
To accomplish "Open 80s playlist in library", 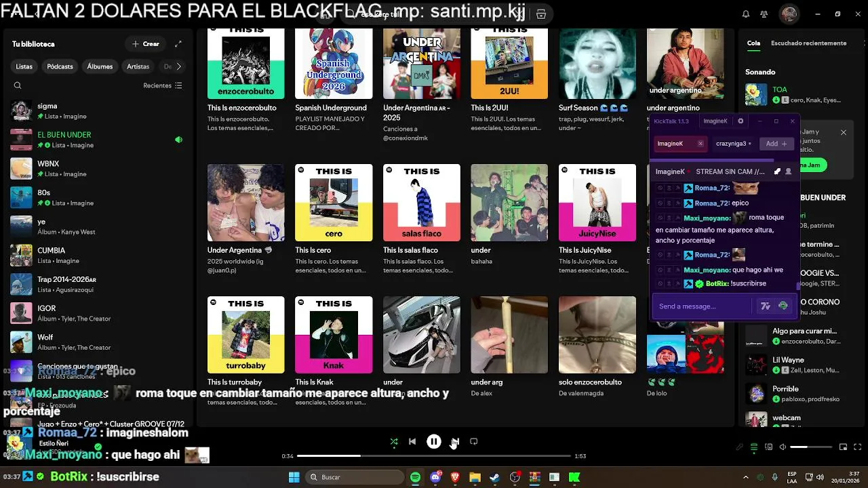I will 97,198.
